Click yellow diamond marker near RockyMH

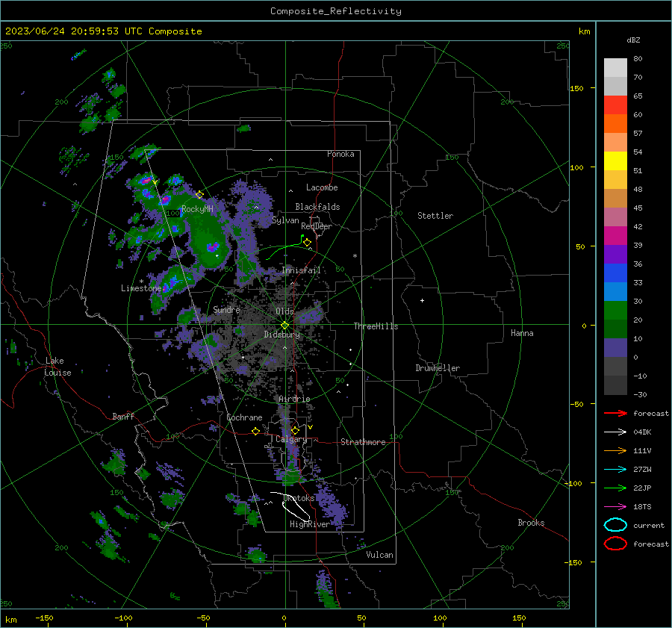(199, 195)
